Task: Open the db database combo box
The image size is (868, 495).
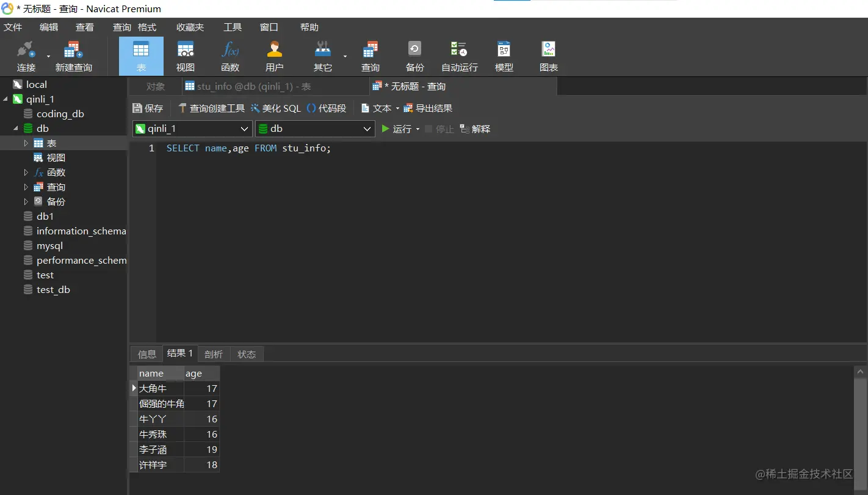Action: (315, 129)
